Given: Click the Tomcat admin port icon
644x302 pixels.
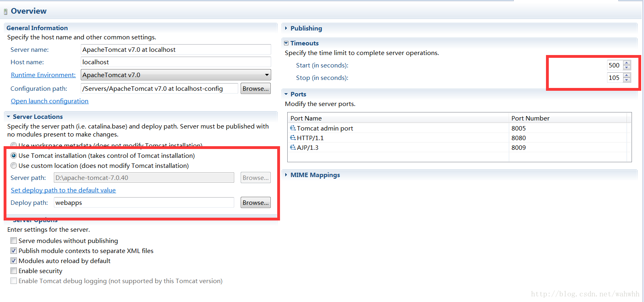Looking at the screenshot, I should point(293,128).
